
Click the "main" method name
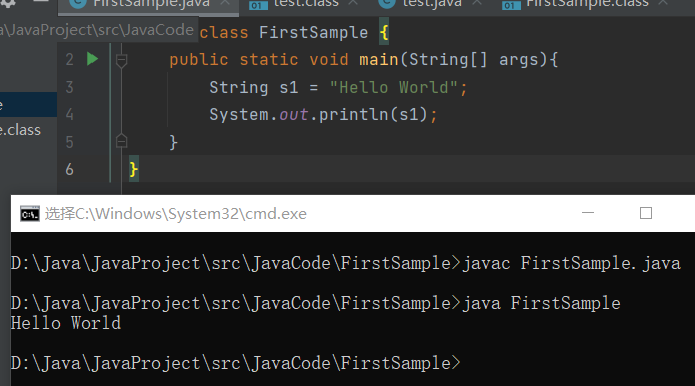379,59
